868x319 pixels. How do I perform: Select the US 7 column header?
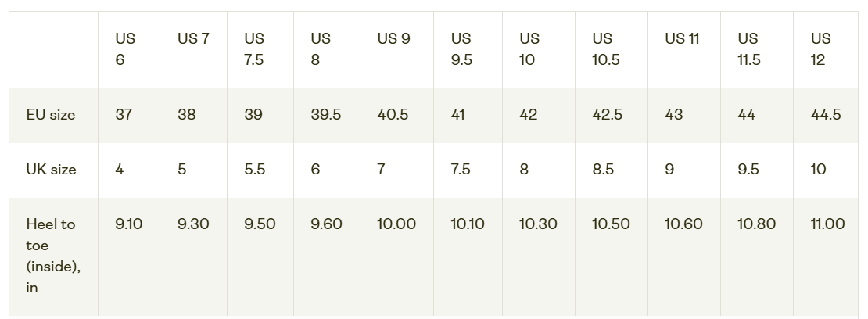[x=193, y=38]
